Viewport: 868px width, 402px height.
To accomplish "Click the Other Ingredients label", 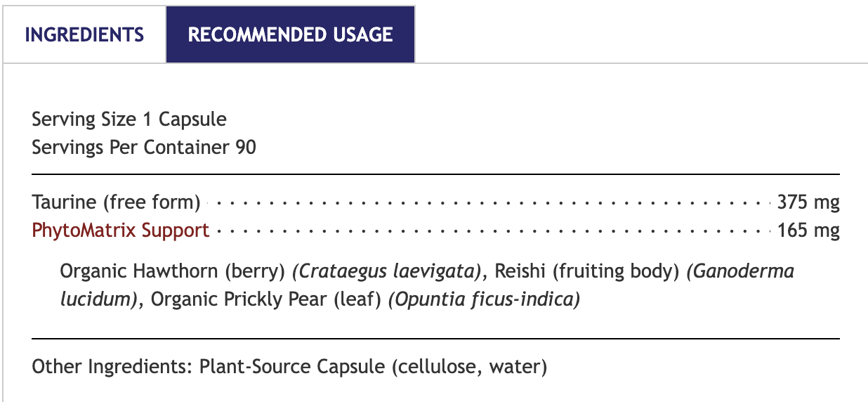I will 112,367.
